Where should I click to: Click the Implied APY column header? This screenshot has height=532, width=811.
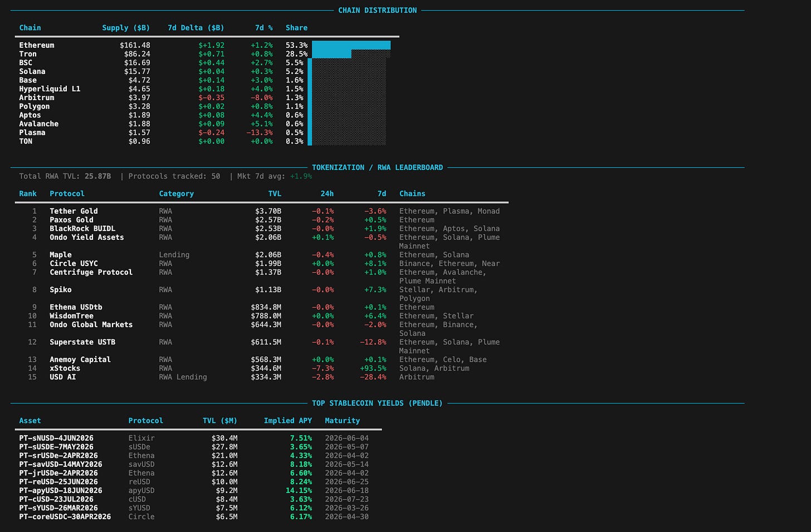[x=288, y=421]
